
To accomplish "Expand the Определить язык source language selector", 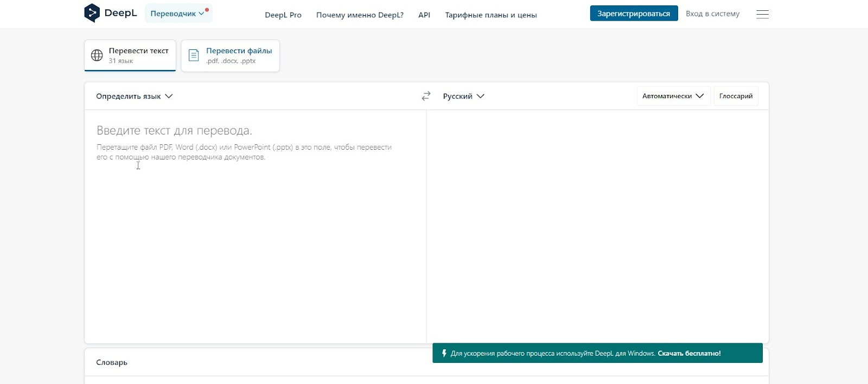I will coord(135,96).
